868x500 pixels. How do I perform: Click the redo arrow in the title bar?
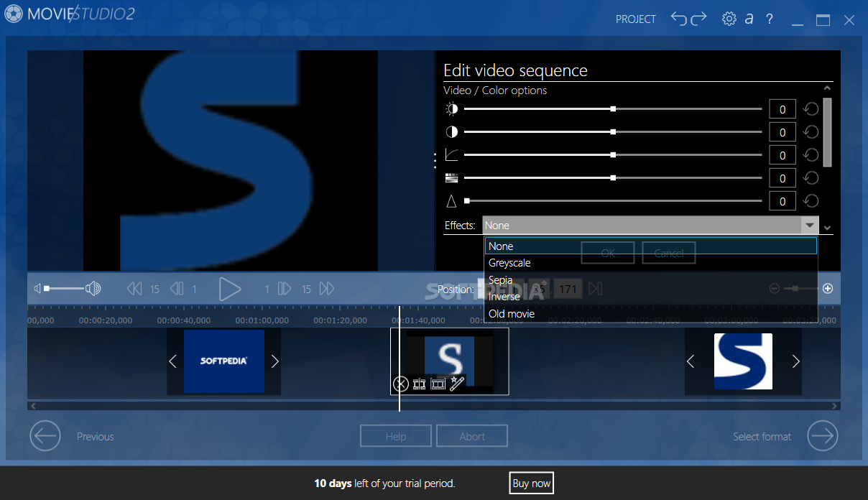coord(699,19)
